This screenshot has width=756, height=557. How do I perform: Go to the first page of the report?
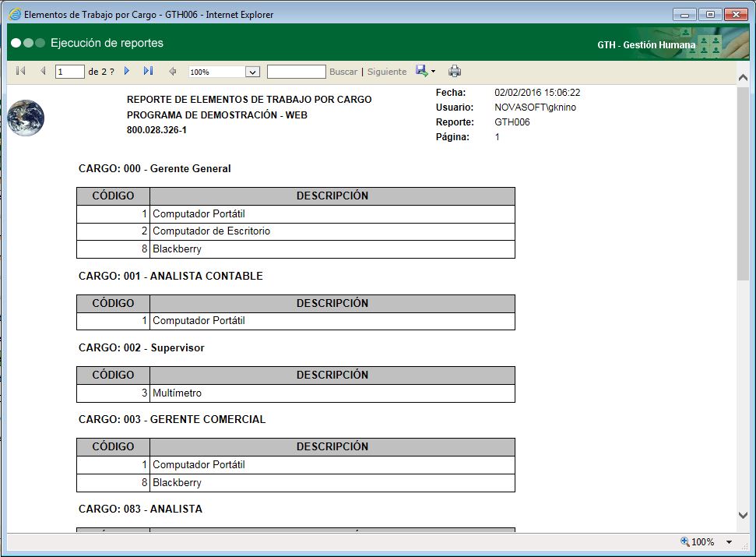(x=19, y=71)
